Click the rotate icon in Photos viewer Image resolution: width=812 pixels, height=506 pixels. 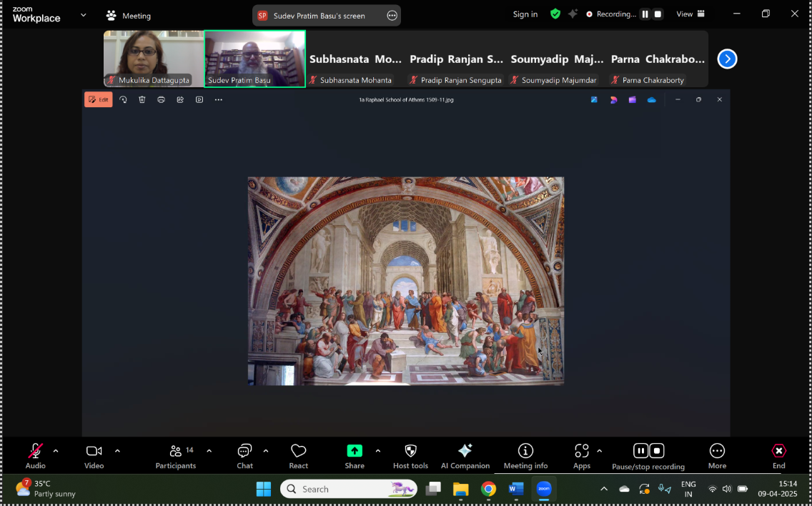click(x=123, y=99)
